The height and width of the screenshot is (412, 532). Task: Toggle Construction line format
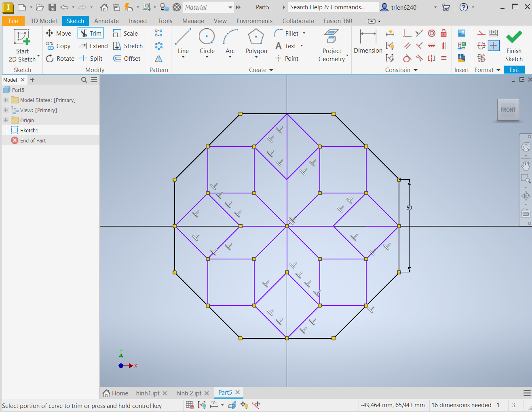481,33
